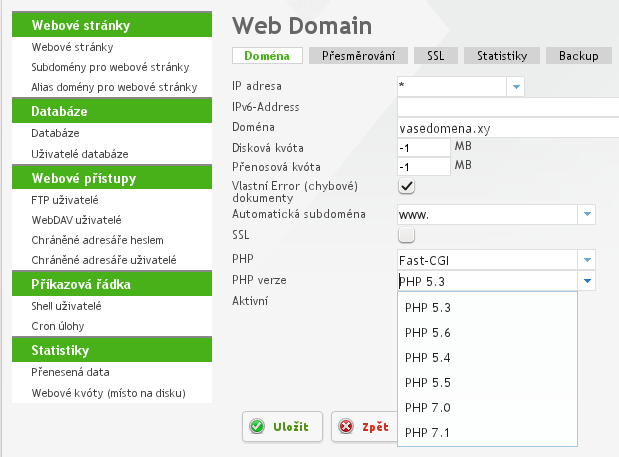Open the SSL tab
Image resolution: width=619 pixels, height=457 pixels.
(435, 56)
